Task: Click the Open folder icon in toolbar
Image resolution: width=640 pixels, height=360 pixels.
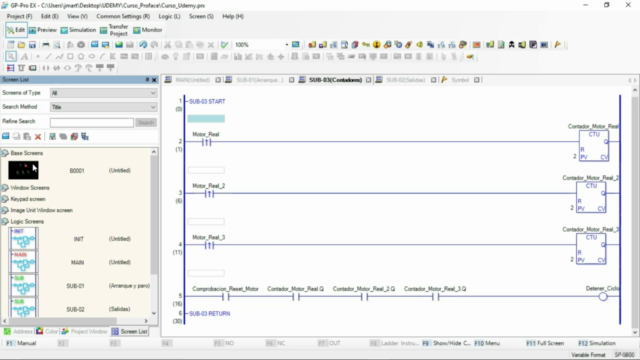Action: [21, 44]
